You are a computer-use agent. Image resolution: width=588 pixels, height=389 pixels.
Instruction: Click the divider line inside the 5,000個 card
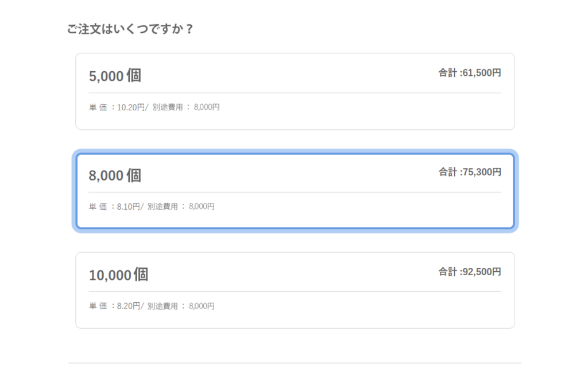click(294, 92)
